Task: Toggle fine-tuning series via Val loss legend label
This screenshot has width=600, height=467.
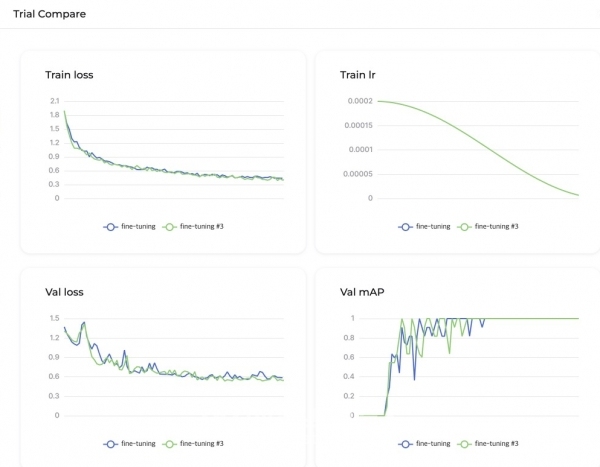Action: click(x=137, y=443)
